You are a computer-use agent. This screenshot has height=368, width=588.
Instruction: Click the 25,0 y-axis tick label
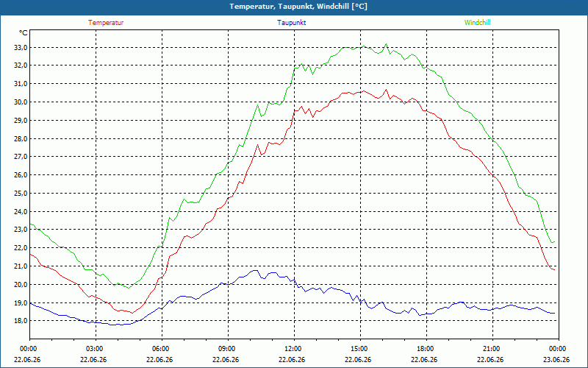[x=21, y=194]
